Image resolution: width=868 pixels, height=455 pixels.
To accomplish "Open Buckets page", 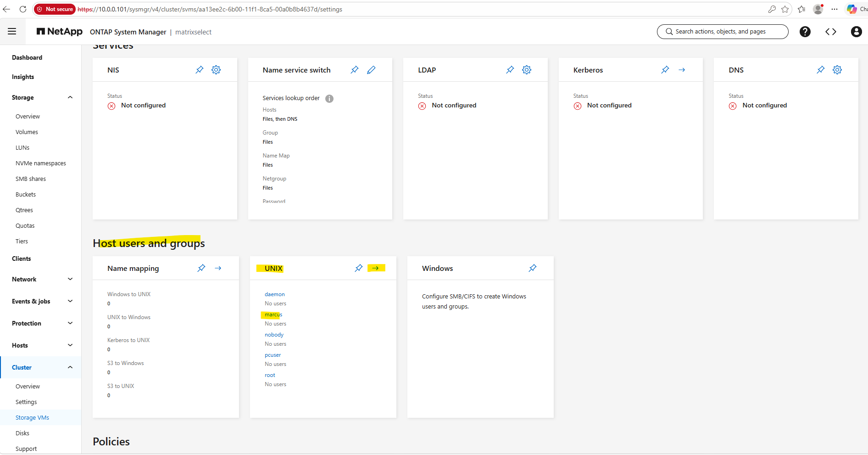I will click(26, 194).
